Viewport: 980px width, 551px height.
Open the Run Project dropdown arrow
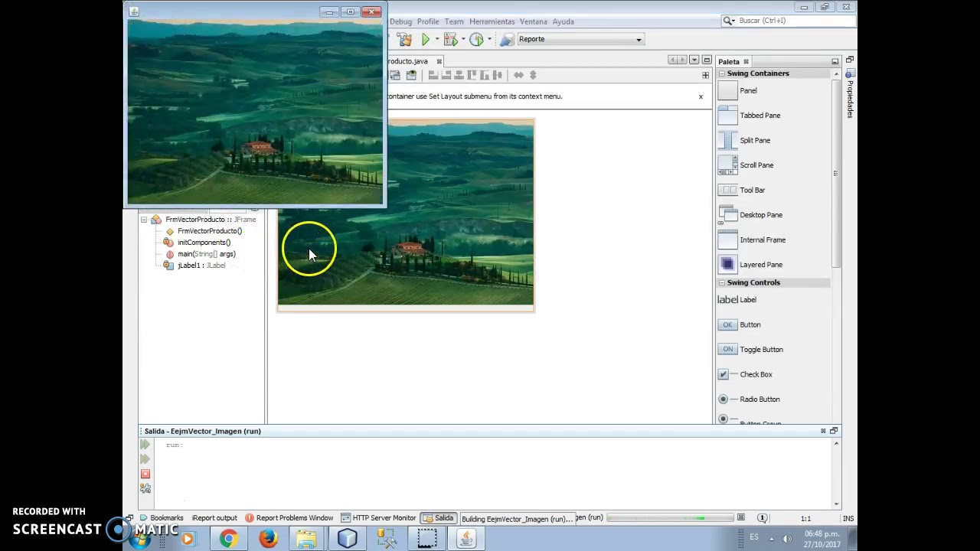click(x=436, y=39)
